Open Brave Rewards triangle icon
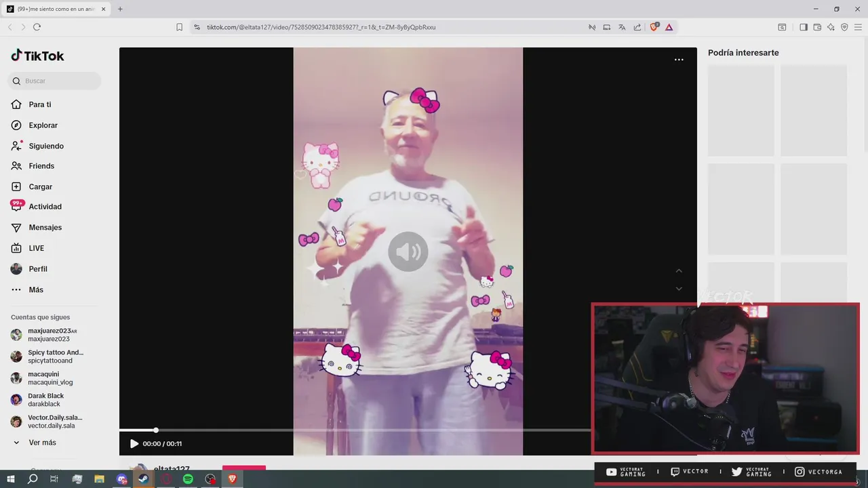 [669, 27]
